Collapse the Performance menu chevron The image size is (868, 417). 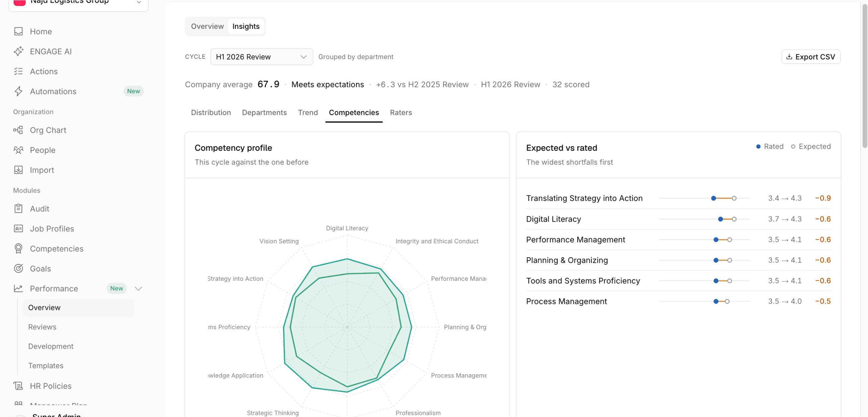[138, 288]
